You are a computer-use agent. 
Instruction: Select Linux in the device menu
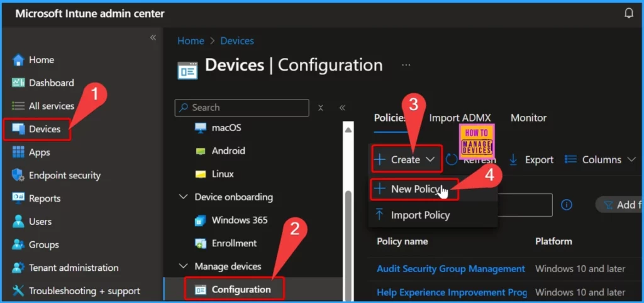[223, 174]
